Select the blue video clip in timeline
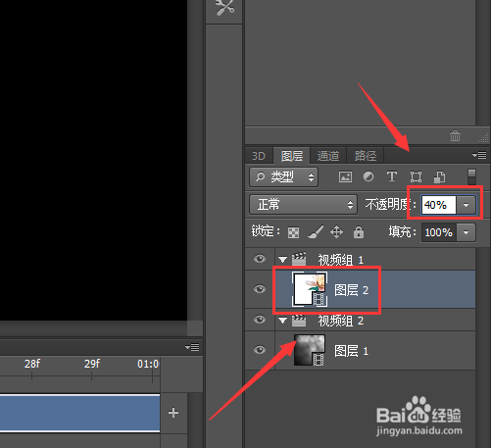This screenshot has width=491, height=448. click(79, 413)
